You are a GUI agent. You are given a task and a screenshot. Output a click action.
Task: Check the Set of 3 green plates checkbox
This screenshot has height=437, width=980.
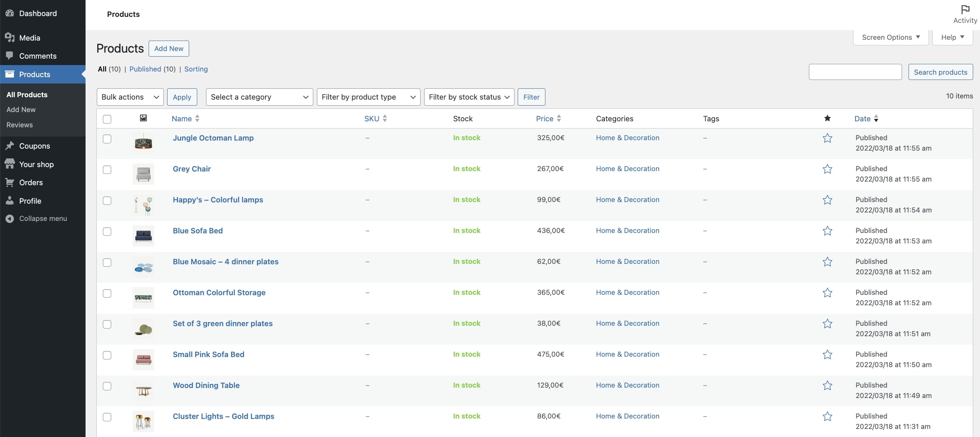click(x=107, y=325)
